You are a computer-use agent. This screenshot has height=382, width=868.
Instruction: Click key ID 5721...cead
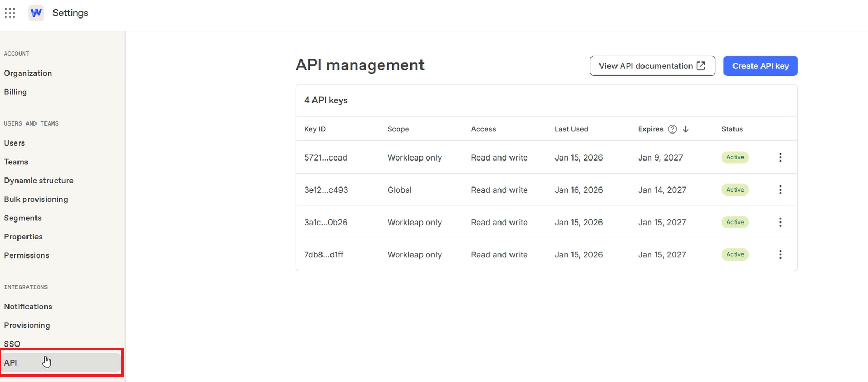tap(326, 157)
